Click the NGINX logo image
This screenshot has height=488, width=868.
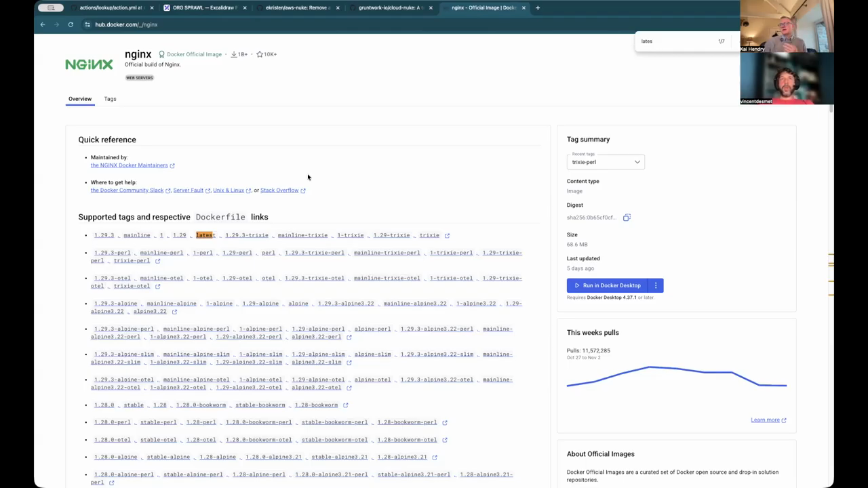[89, 64]
